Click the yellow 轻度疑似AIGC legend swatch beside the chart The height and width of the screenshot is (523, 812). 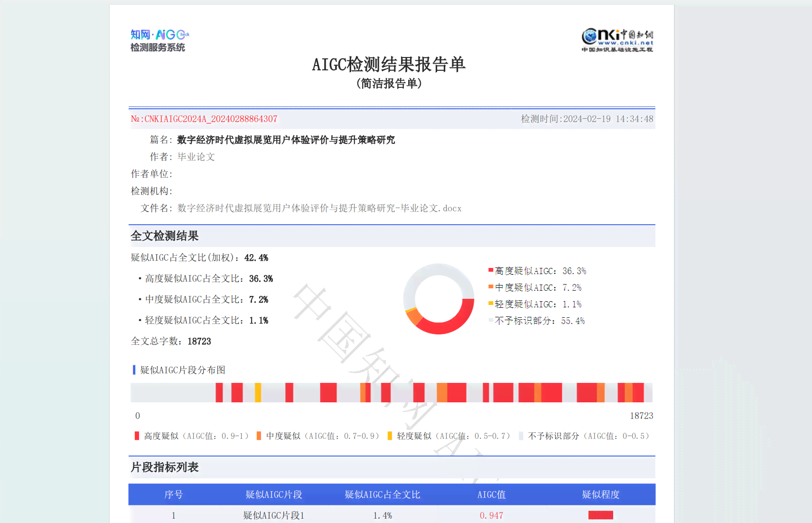point(491,303)
